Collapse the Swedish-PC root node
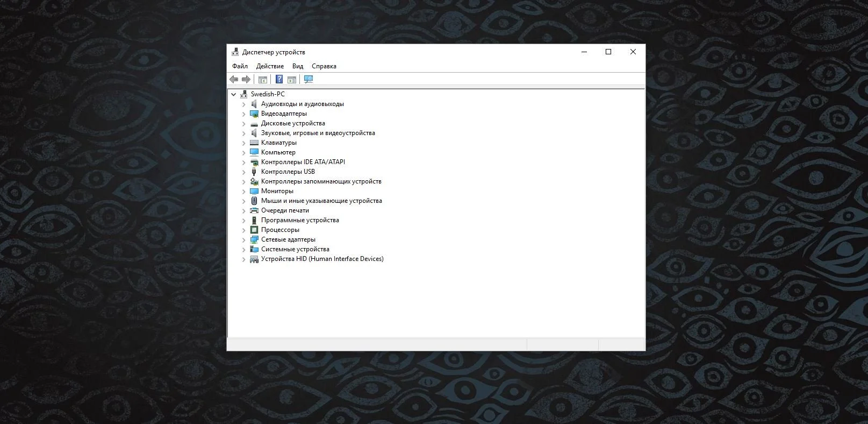Viewport: 868px width, 424px height. pos(233,94)
